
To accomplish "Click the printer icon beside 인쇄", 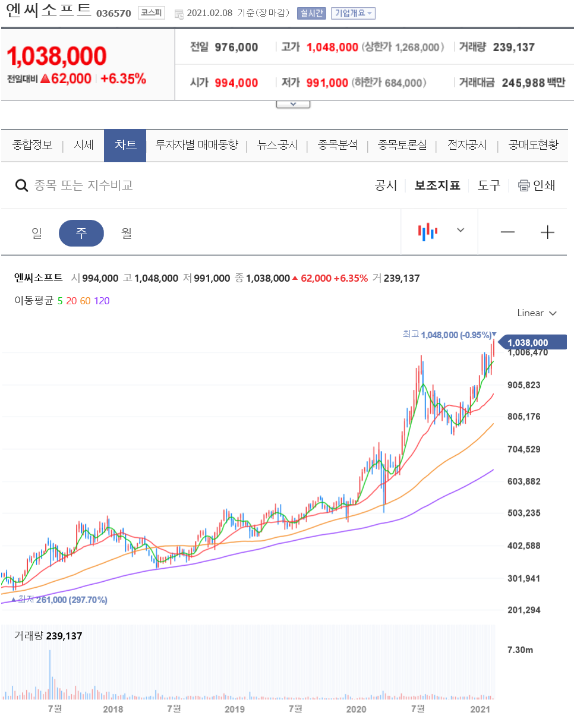I will 523,185.
